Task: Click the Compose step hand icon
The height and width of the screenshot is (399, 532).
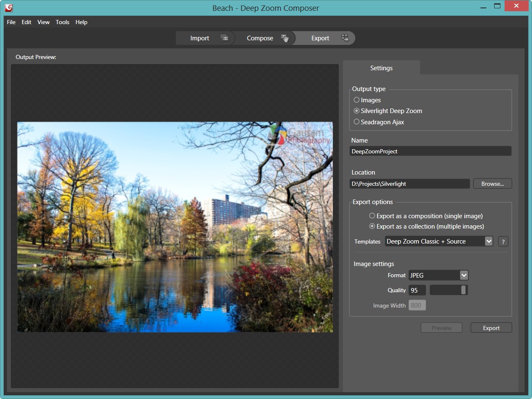Action: click(285, 38)
